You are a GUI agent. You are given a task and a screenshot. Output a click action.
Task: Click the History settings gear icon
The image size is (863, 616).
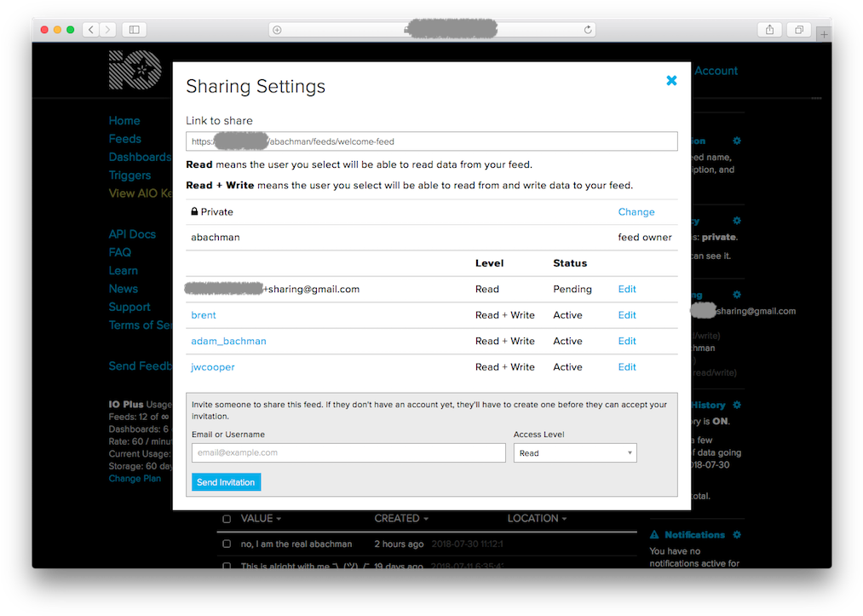[737, 405]
